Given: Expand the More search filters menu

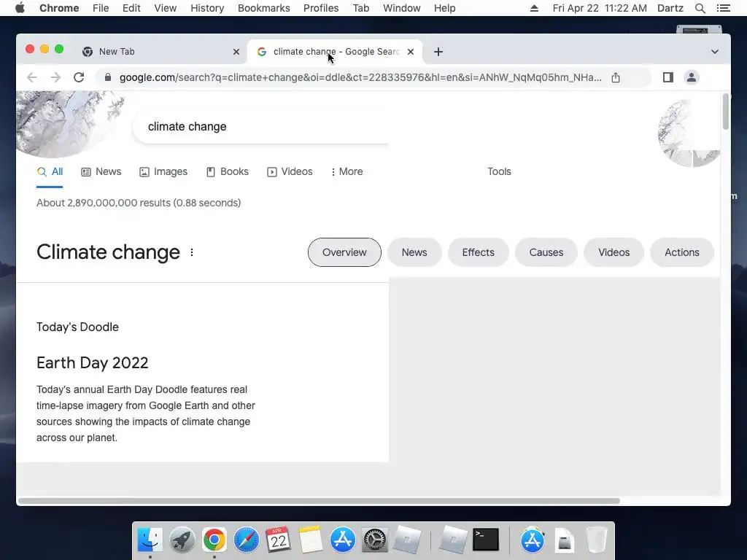Looking at the screenshot, I should coord(347,172).
